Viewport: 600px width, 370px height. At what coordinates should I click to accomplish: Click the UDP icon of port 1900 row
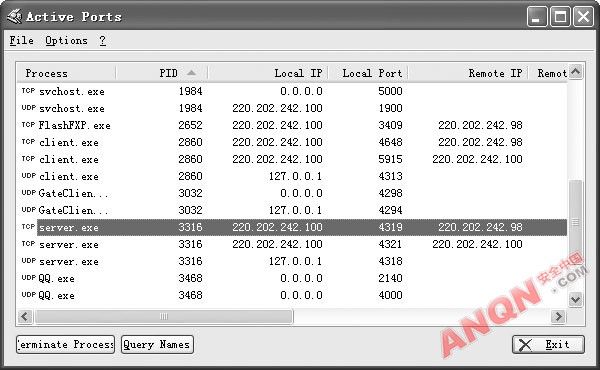(28, 108)
